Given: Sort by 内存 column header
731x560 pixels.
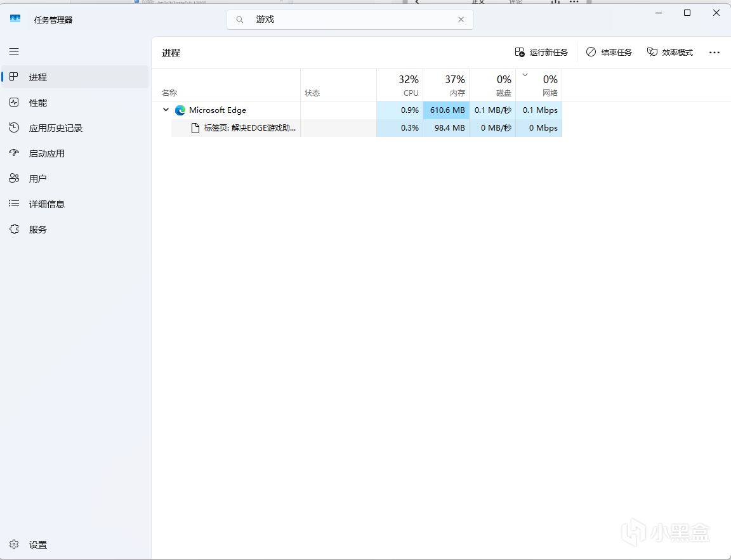Looking at the screenshot, I should (445, 85).
